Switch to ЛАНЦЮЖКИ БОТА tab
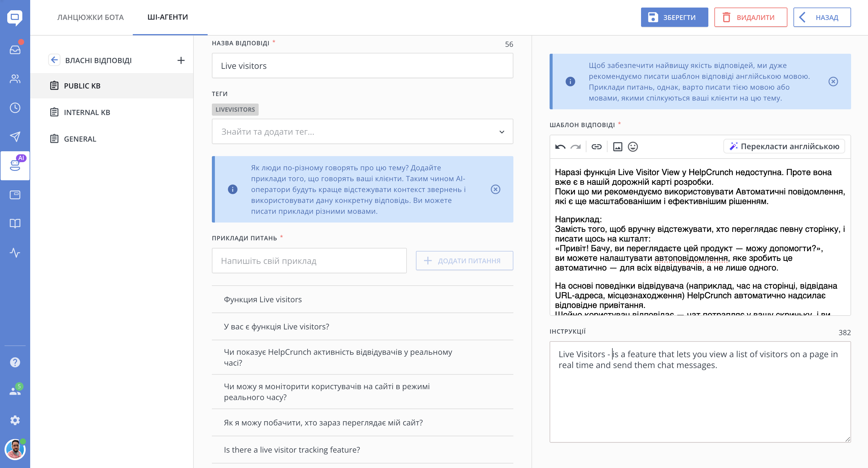868x468 pixels. point(90,17)
